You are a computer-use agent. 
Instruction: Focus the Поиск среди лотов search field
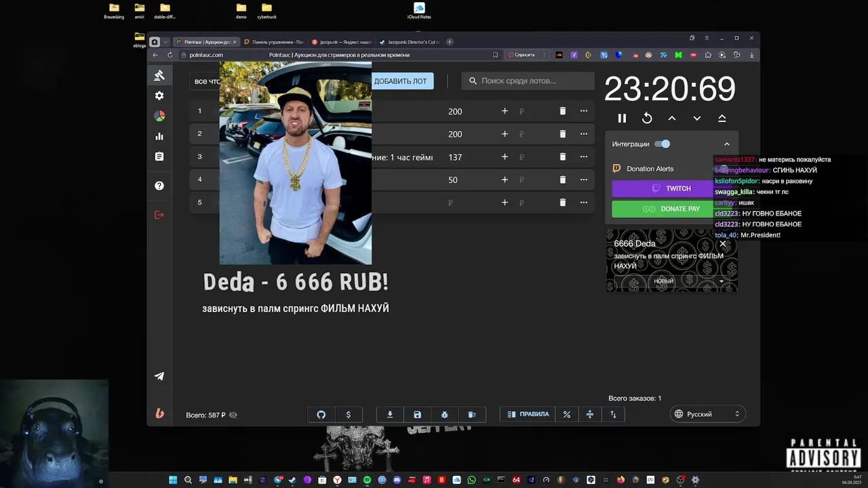(528, 81)
